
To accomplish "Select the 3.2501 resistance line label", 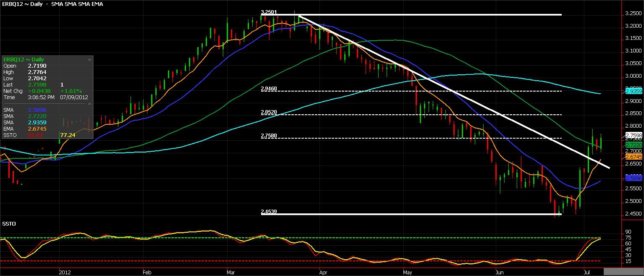I will [269, 13].
